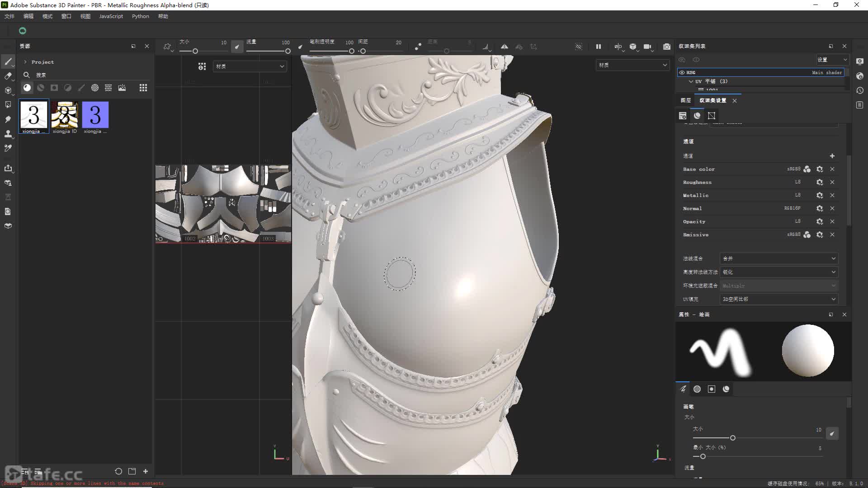Toggle lazy mouse option in toolbar

pyautogui.click(x=418, y=47)
